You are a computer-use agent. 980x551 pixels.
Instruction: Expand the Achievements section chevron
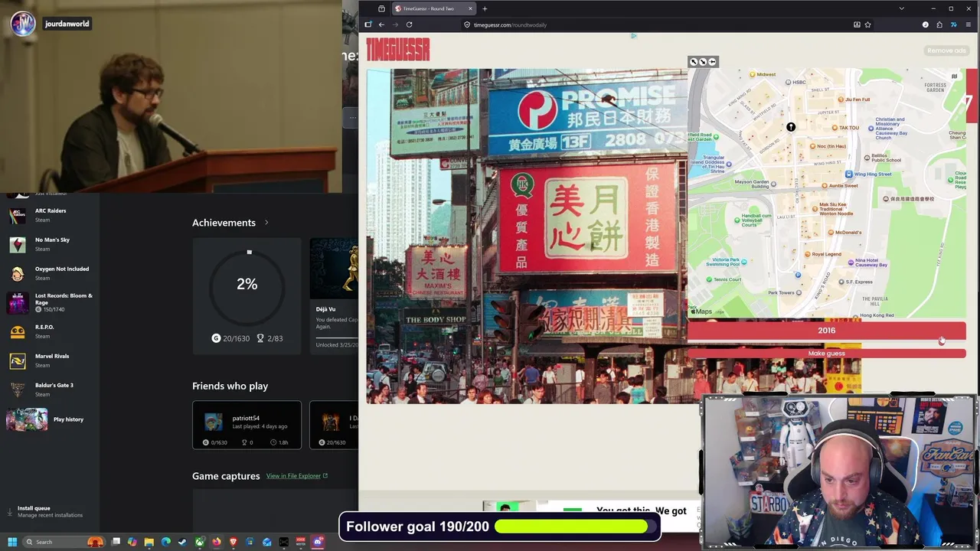[x=266, y=223]
